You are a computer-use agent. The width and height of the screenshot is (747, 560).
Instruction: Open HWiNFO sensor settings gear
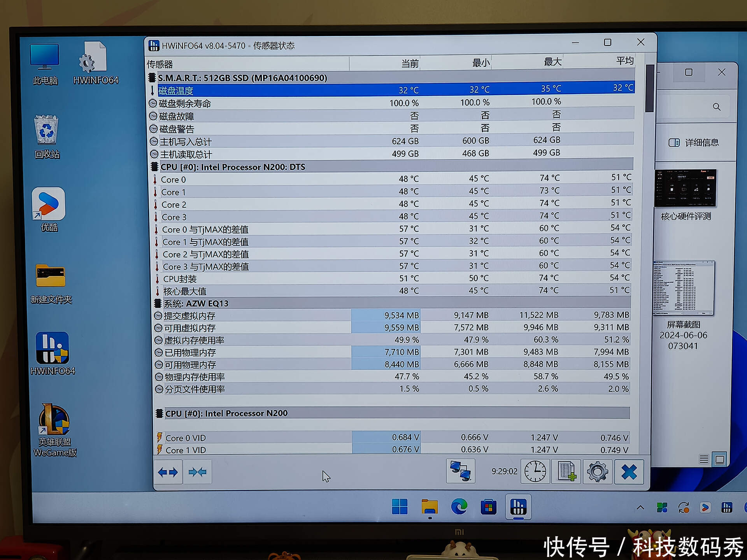(x=597, y=472)
